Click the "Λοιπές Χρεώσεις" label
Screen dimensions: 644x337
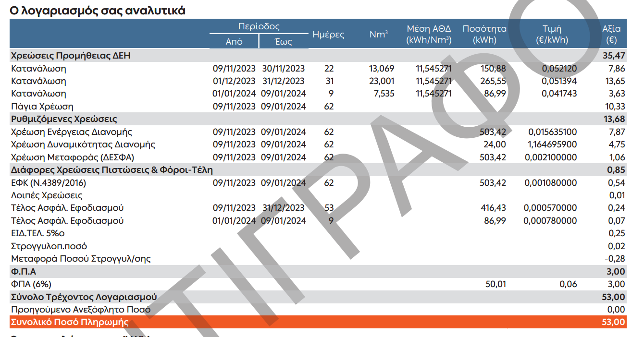click(x=47, y=195)
